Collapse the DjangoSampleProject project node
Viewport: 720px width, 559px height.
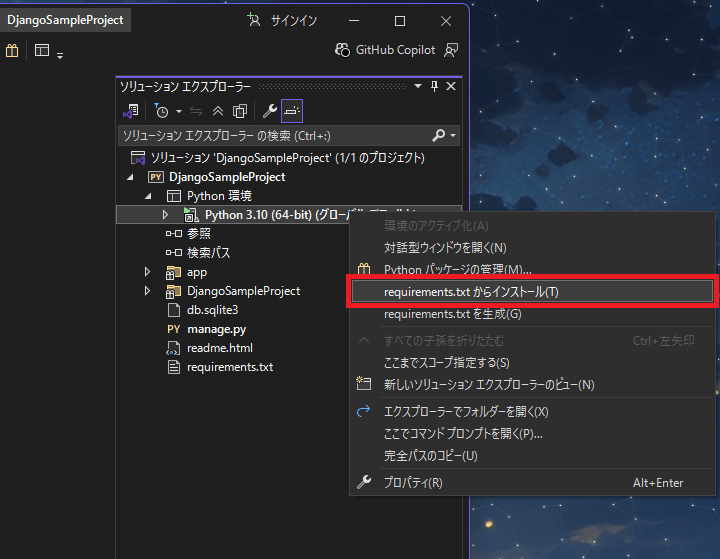(130, 177)
